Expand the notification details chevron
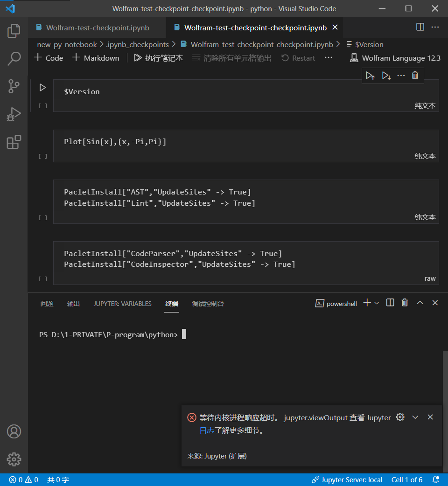This screenshot has height=486, width=448. [x=415, y=417]
